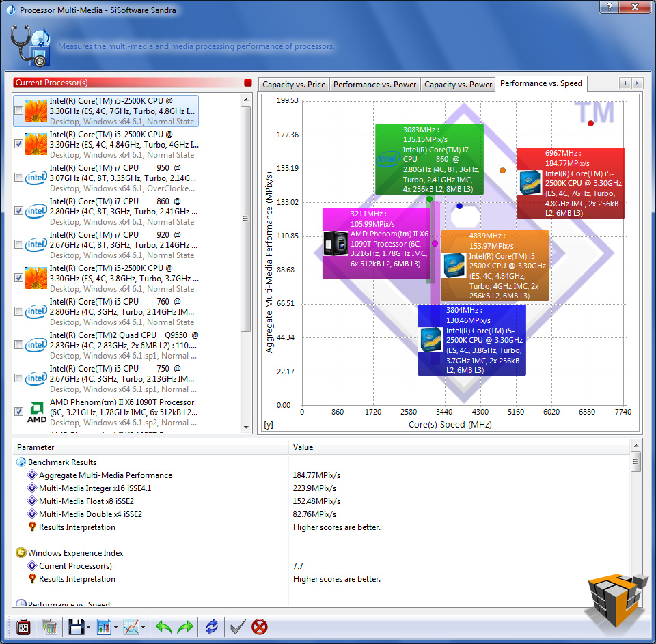Click the Parameter column header
Viewport: 656px width, 644px height.
click(150, 447)
